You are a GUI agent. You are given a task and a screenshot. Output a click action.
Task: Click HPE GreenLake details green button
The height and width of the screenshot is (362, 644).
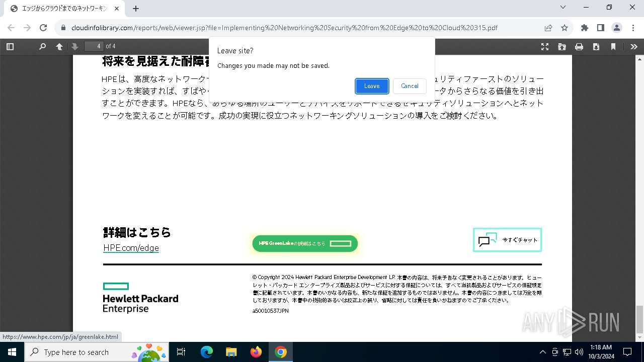pyautogui.click(x=305, y=243)
